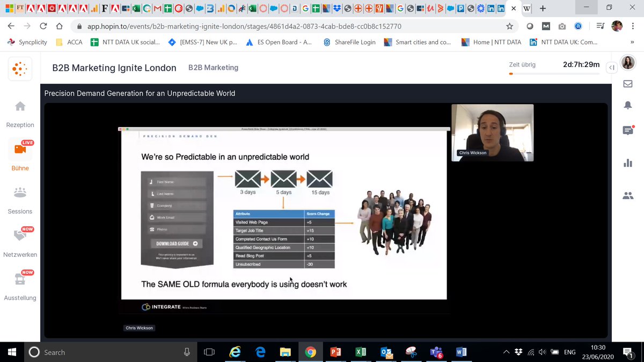Open Word from the taskbar
The height and width of the screenshot is (362, 644).
(x=461, y=352)
